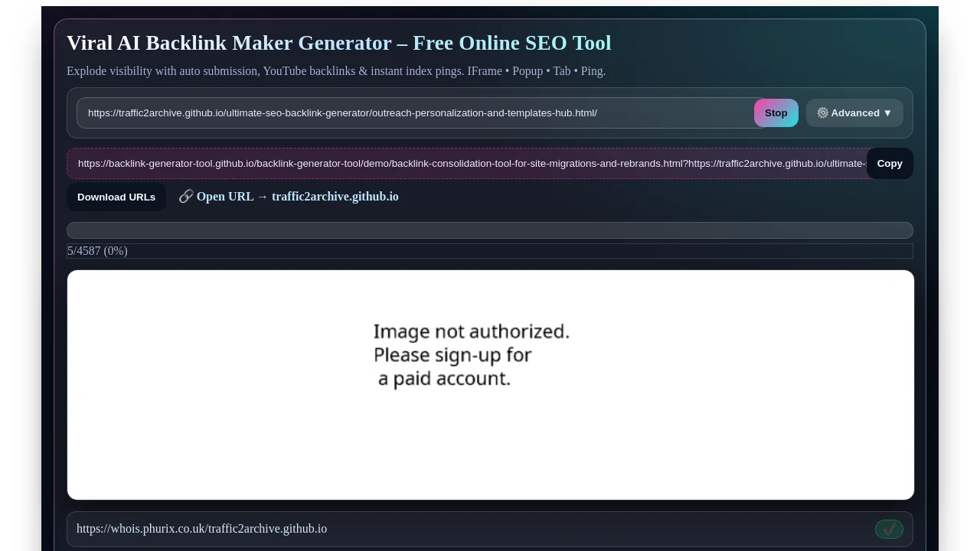This screenshot has width=980, height=551.
Task: Focus the target URL input field
Action: coord(421,112)
